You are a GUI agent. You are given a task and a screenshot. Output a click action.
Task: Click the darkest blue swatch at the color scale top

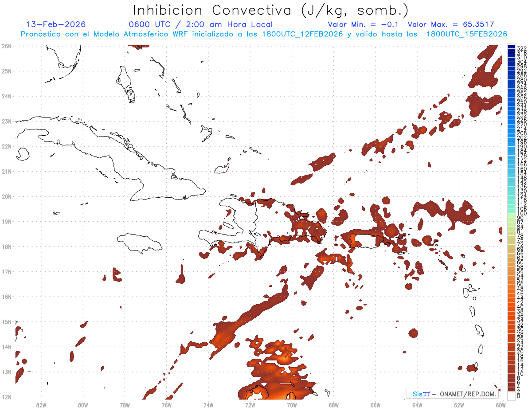pos(512,47)
